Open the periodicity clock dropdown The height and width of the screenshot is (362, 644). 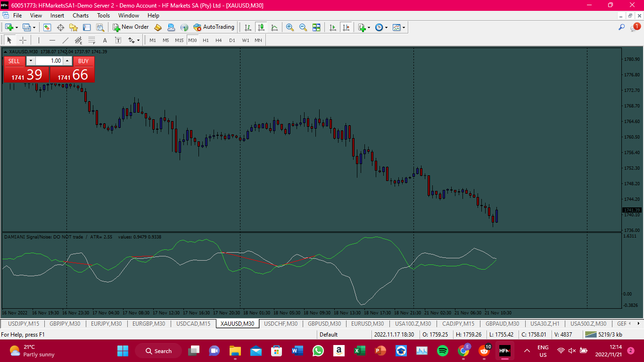click(x=386, y=27)
